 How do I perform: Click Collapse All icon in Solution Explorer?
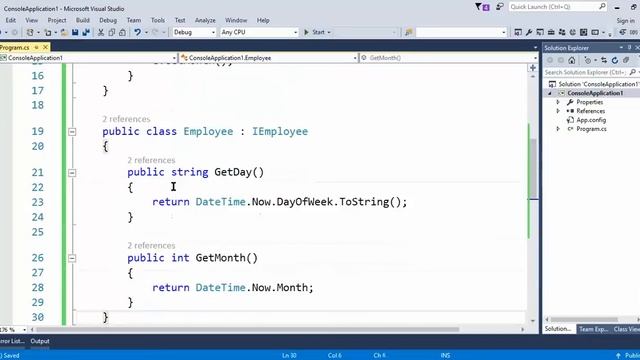click(x=626, y=60)
